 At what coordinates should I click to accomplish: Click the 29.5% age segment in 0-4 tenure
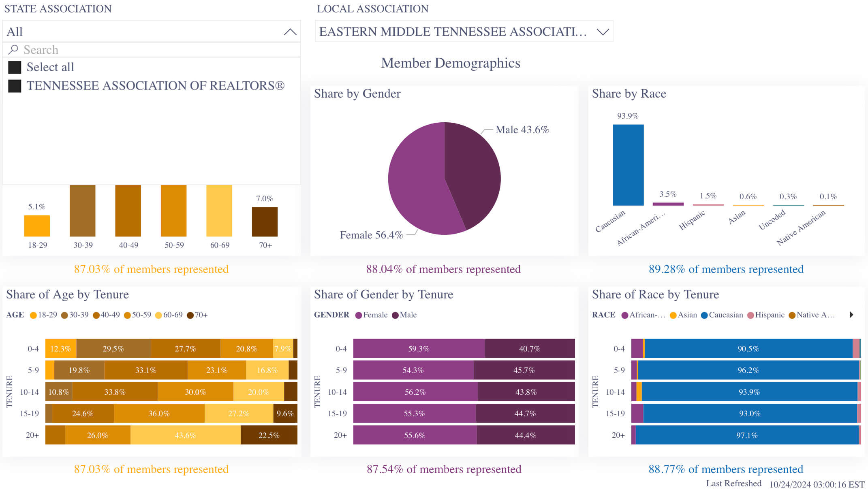click(113, 349)
